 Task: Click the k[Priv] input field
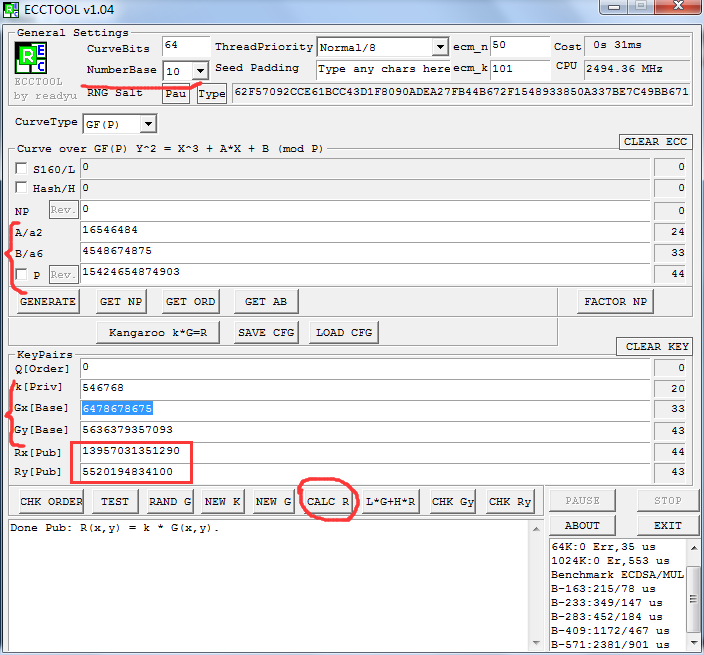pyautogui.click(x=365, y=387)
